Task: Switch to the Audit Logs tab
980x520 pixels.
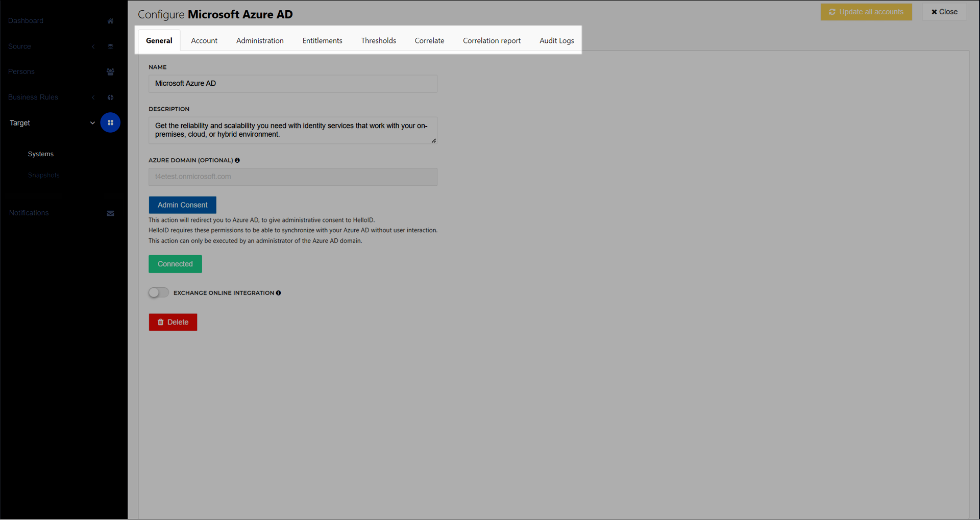Action: pyautogui.click(x=557, y=41)
